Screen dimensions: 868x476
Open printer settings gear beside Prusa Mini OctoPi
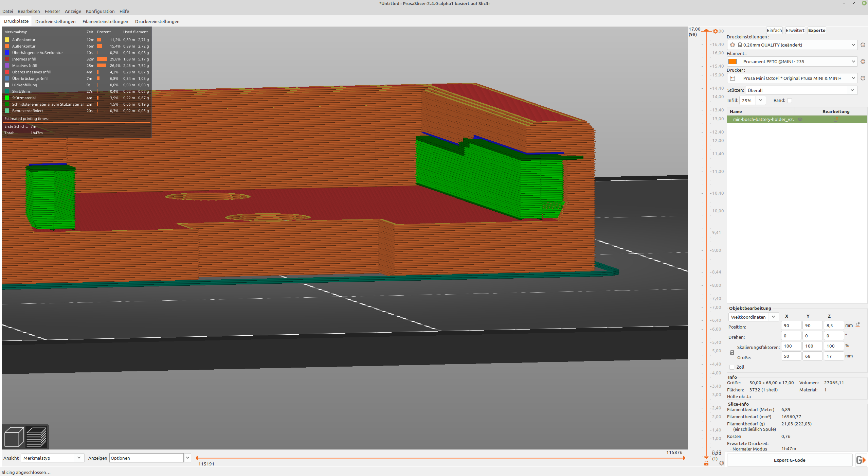click(x=863, y=78)
